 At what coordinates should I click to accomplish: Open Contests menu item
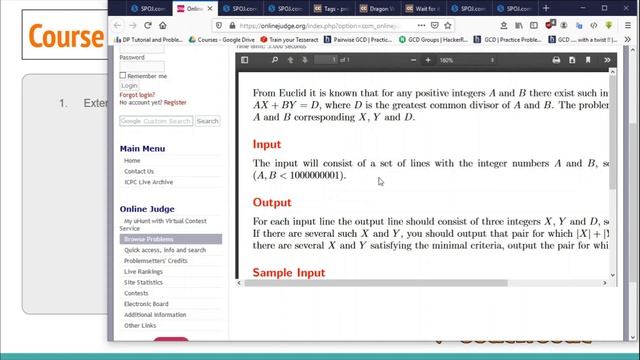point(136,293)
